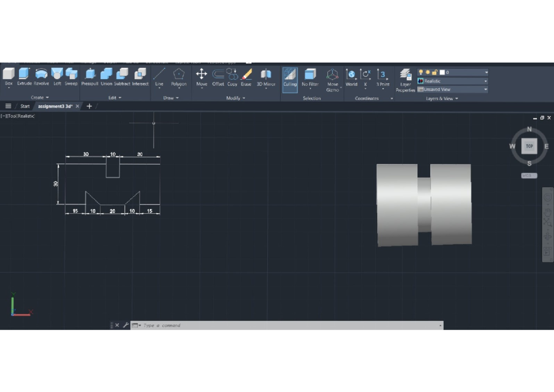Viewport: 554px width, 392px height.
Task: Toggle the layer lightbulb on/off icon
Action: [421, 72]
